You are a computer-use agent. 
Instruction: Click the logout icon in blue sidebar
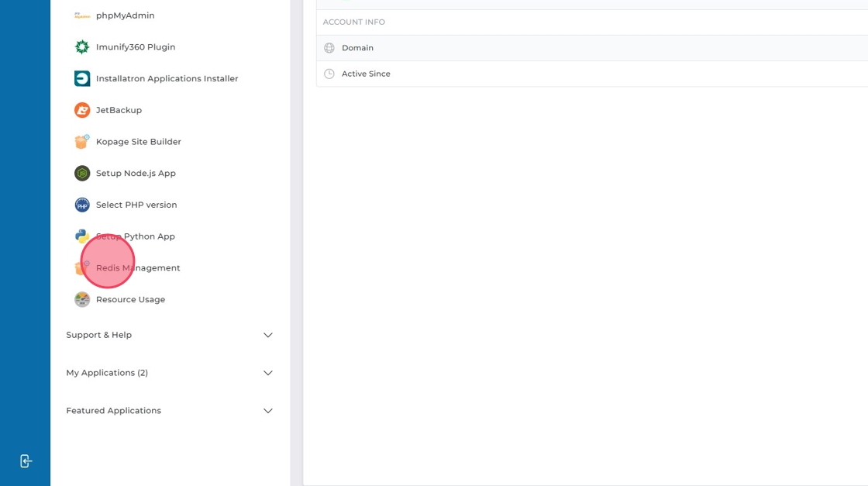click(x=26, y=461)
